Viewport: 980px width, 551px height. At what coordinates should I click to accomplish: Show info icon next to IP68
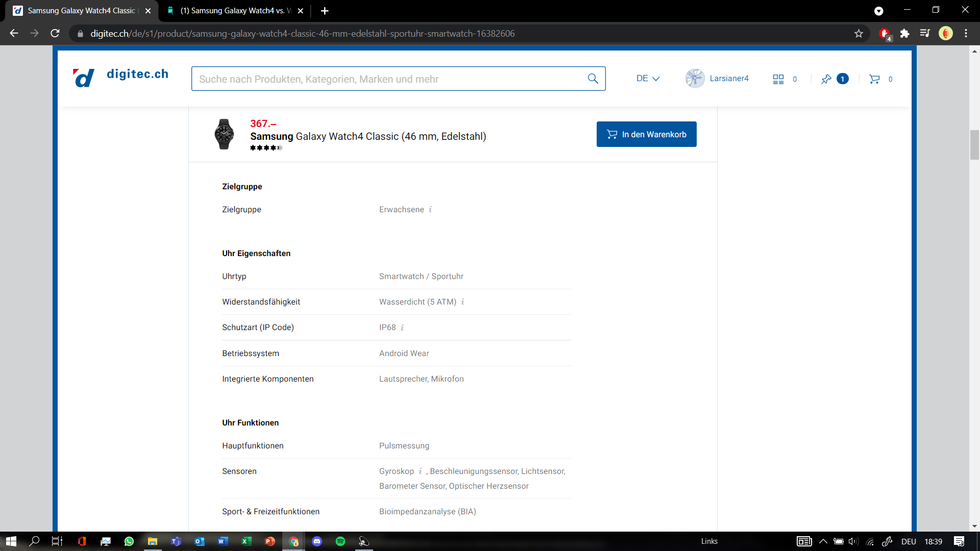pyautogui.click(x=402, y=328)
